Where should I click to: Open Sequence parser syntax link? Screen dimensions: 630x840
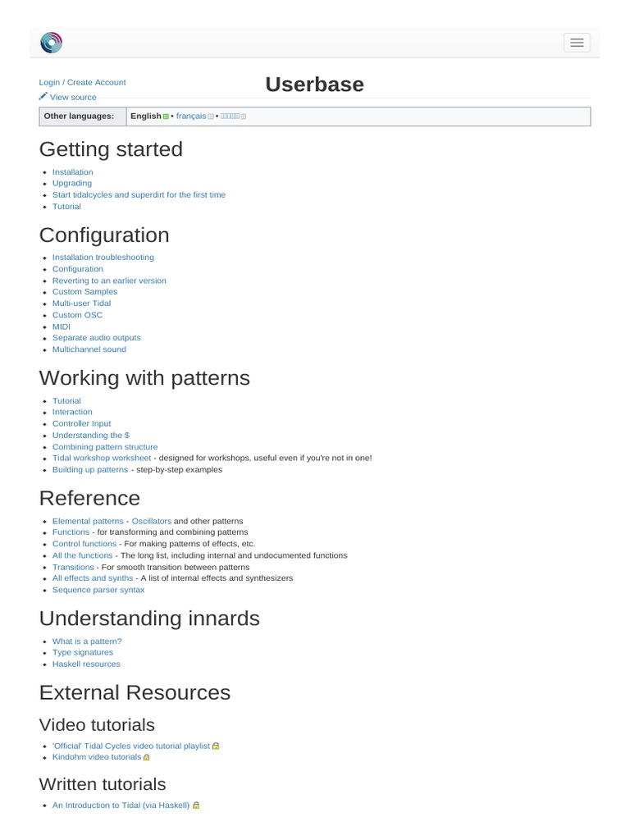pos(98,590)
